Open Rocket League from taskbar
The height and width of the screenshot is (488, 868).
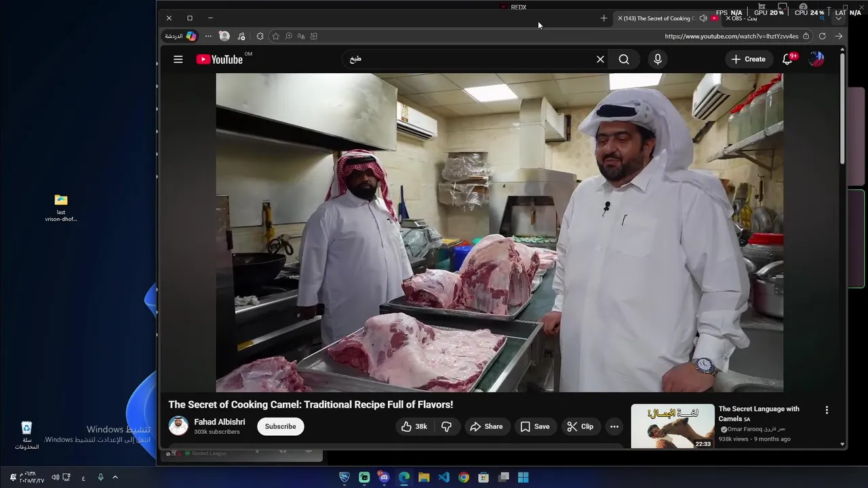point(344,477)
